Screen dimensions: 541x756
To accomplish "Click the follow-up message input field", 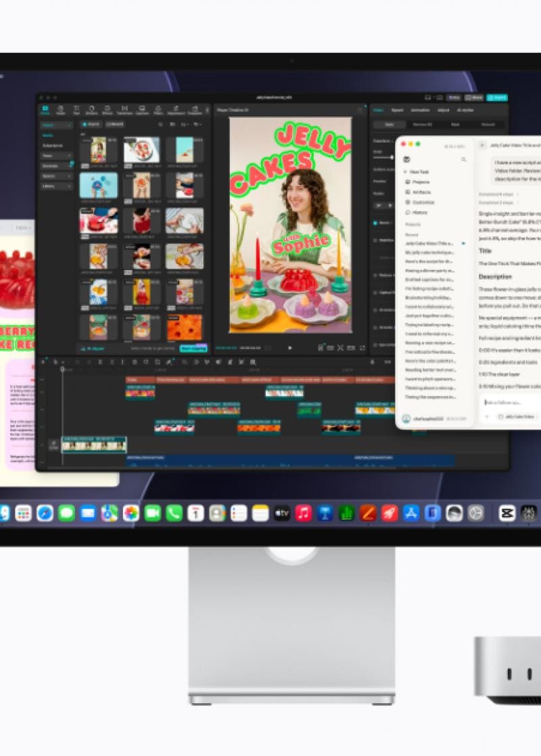I will coord(512,402).
